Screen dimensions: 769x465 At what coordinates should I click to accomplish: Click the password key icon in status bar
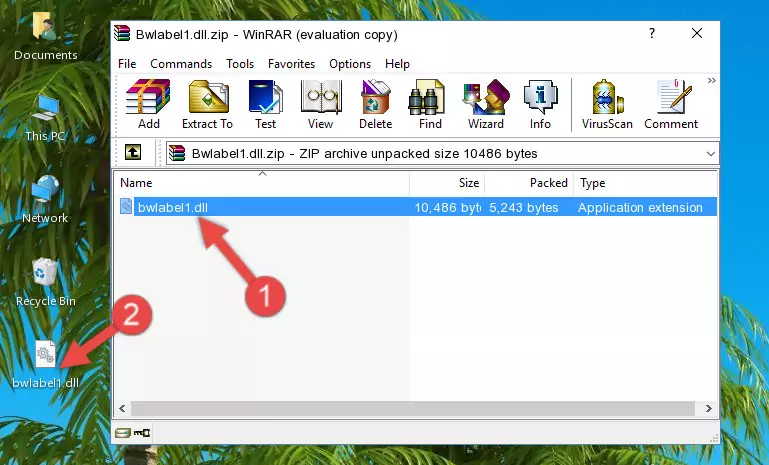point(142,433)
